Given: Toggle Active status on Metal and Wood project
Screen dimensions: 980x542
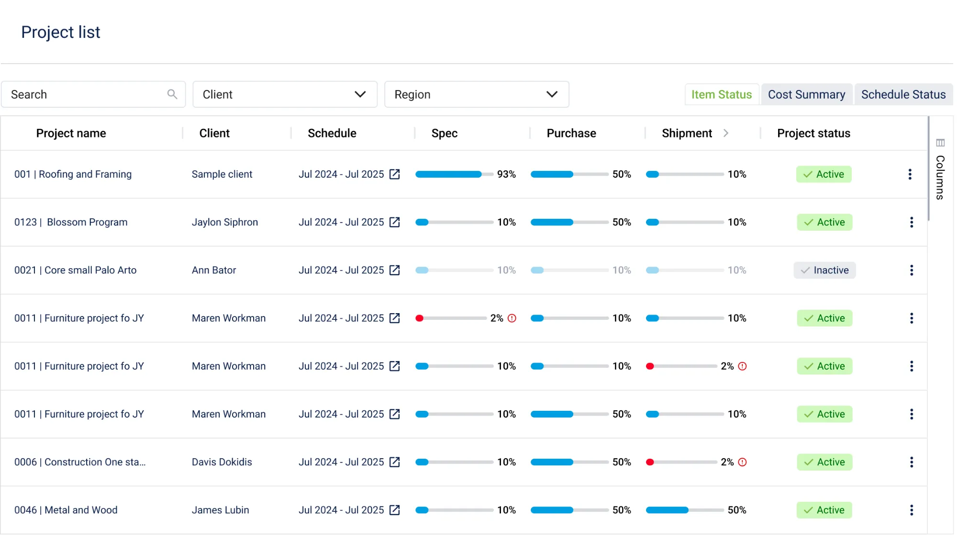Looking at the screenshot, I should pos(824,510).
